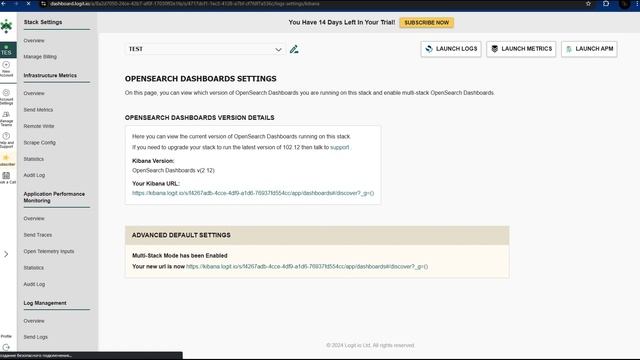640x360 pixels.
Task: Click the edit stack name pencil icon
Action: 294,49
